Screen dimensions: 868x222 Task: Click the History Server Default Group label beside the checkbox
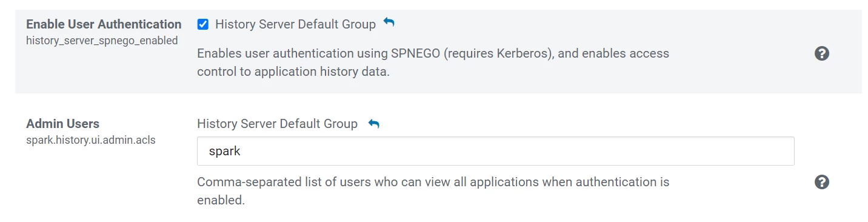tap(295, 24)
